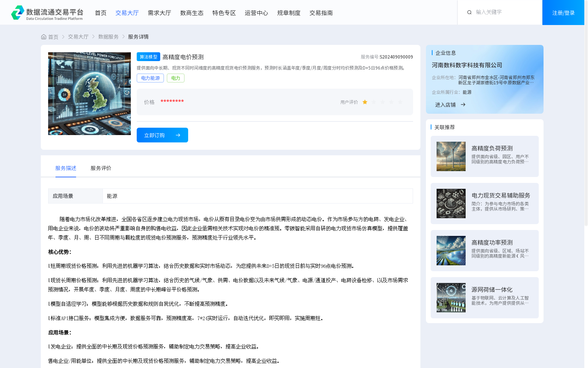Click the fifth rating star
Screen dimensions: 588x368
pyautogui.click(x=400, y=102)
